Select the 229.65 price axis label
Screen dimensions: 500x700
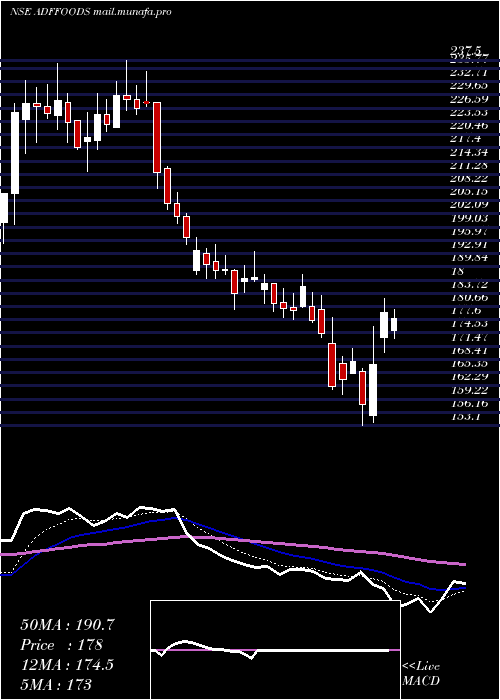pos(469,85)
